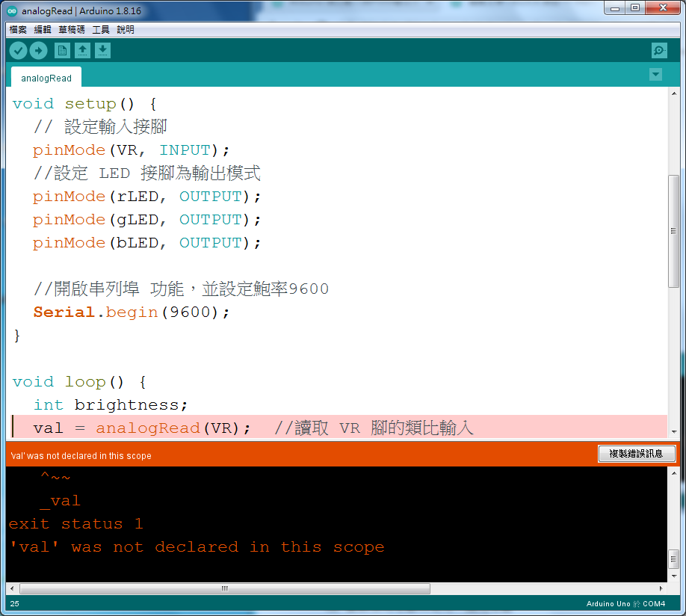The width and height of the screenshot is (686, 616).
Task: Click the 複製錯誤訊息 button
Action: [636, 454]
